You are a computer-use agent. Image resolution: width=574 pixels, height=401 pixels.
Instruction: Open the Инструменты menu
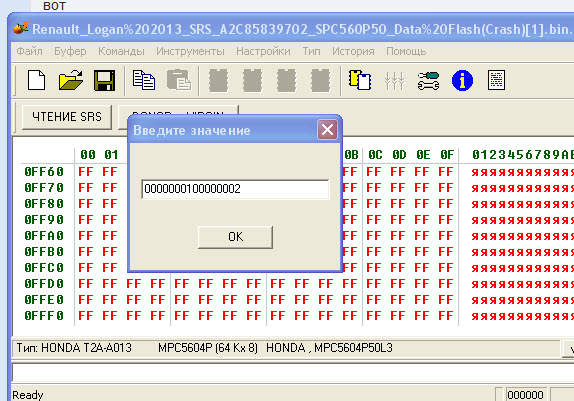[x=190, y=51]
